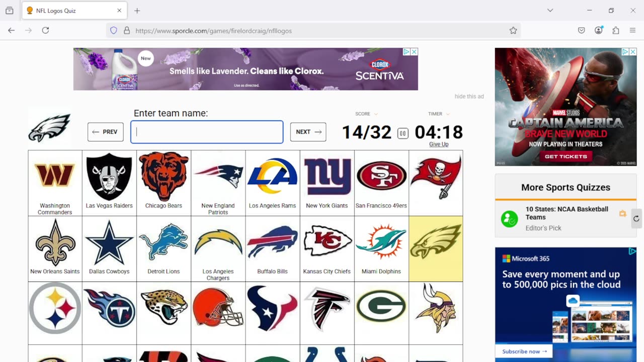Click the Kansas City Chiefs arrowhead logo
Screen dimensions: 644x362
point(327,241)
